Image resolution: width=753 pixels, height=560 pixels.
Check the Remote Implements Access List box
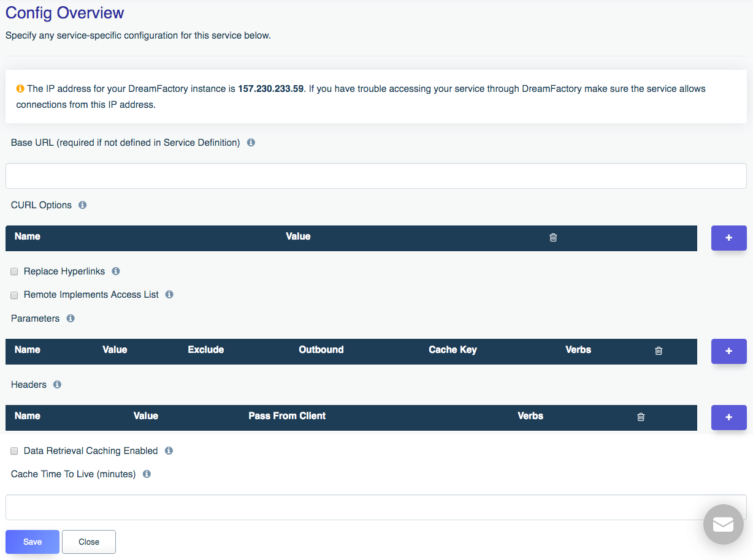coord(14,295)
